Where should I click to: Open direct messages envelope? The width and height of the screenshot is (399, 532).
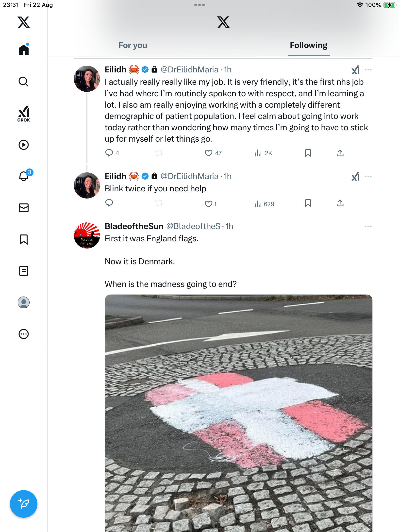click(24, 208)
